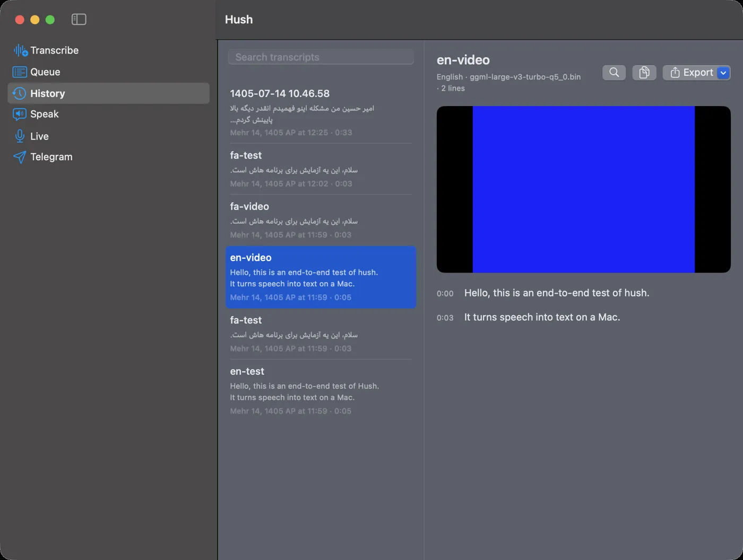Viewport: 743px width, 560px height.
Task: Select the Live microphone icon
Action: pyautogui.click(x=20, y=136)
